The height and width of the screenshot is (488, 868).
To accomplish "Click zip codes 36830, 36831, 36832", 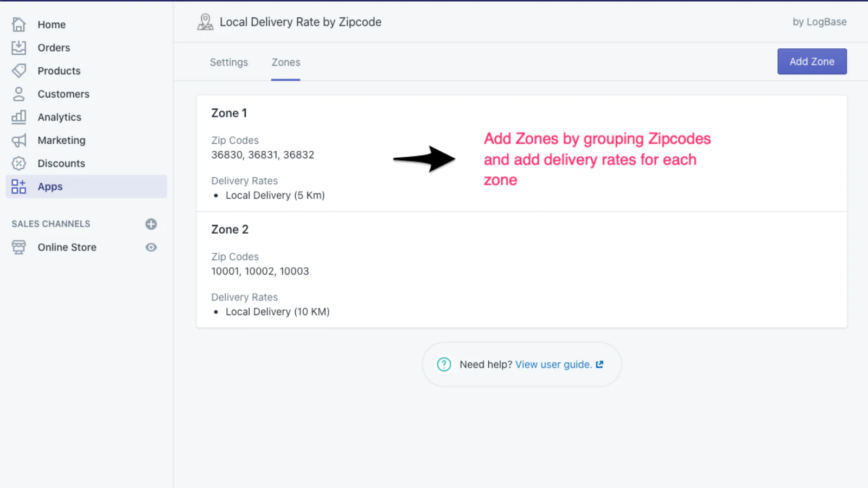I will pos(263,155).
